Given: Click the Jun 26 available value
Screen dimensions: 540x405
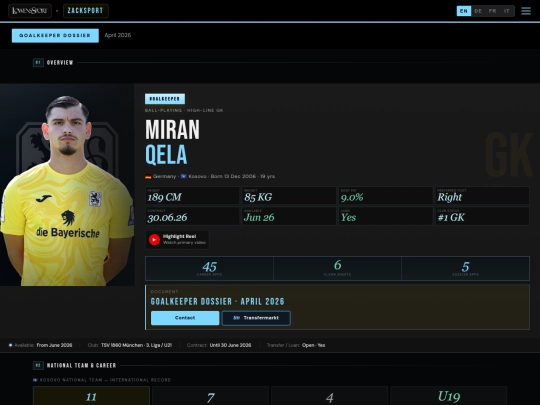Looking at the screenshot, I should click(x=259, y=218).
